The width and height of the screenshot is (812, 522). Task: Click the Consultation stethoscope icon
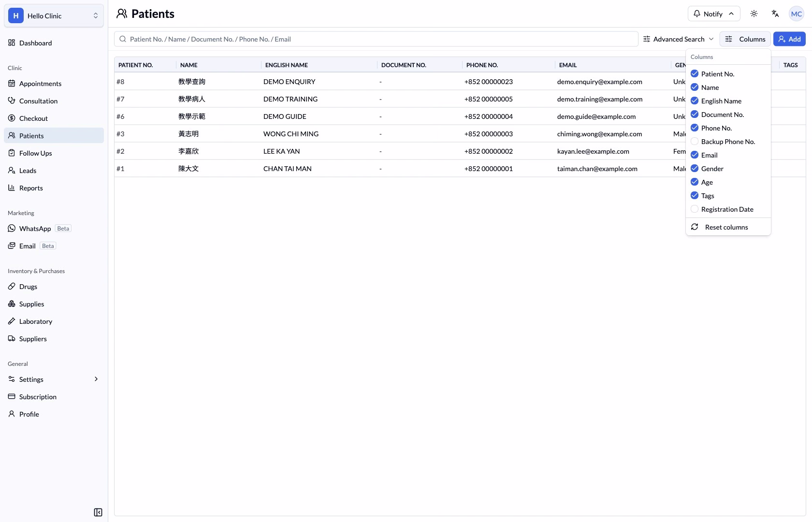click(12, 101)
